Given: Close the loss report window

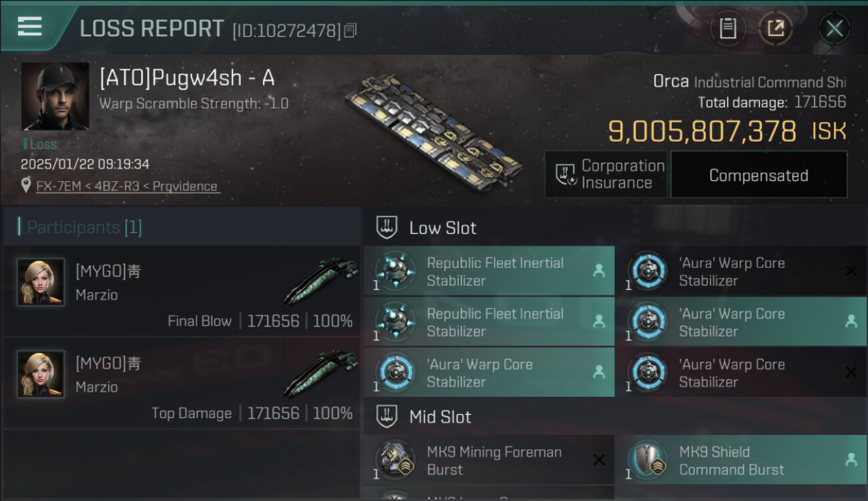Looking at the screenshot, I should coord(834,28).
